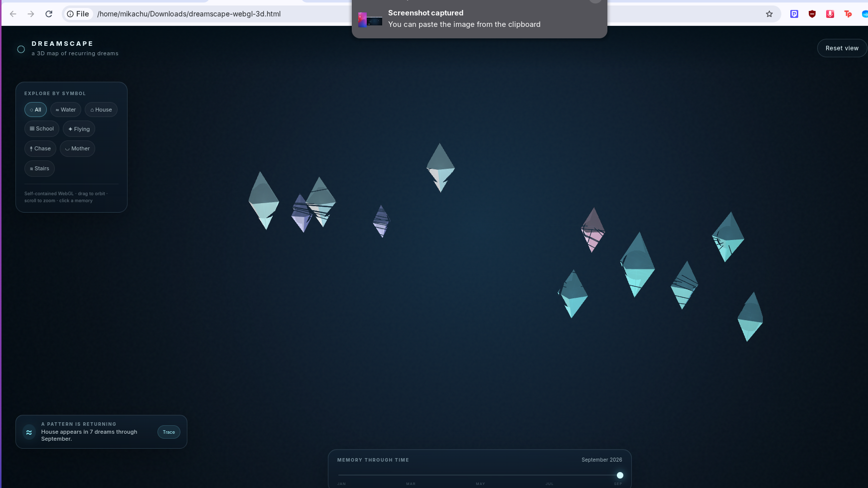
Task: Filter dreams by Mother symbol
Action: 77,148
